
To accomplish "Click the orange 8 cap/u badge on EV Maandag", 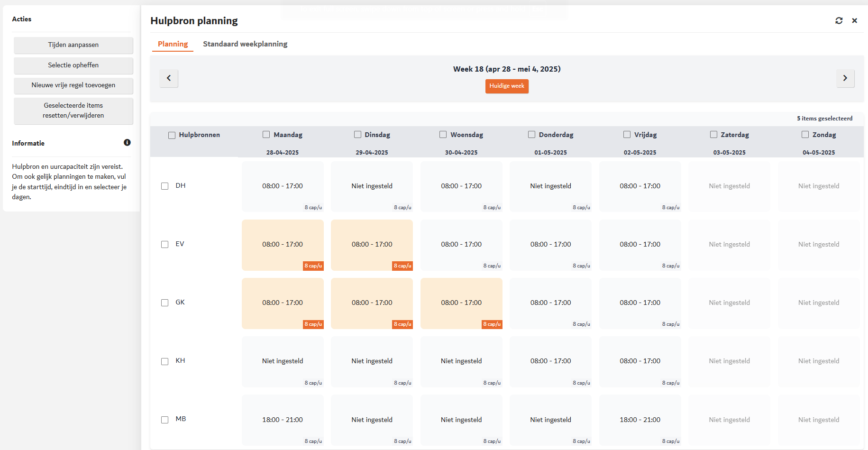I will [x=313, y=266].
